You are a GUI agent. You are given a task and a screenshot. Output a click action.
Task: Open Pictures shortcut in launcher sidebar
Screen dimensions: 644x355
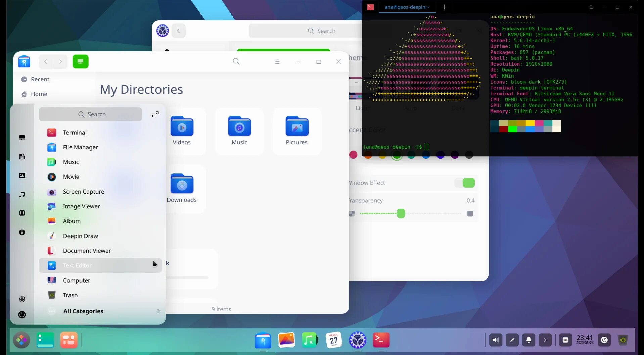click(x=22, y=175)
